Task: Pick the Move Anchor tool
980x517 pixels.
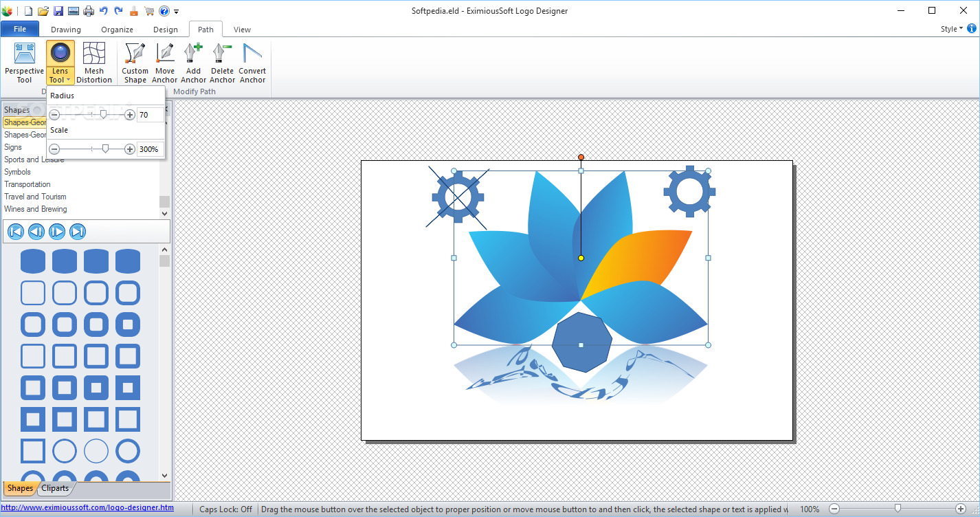Action: tap(165, 63)
